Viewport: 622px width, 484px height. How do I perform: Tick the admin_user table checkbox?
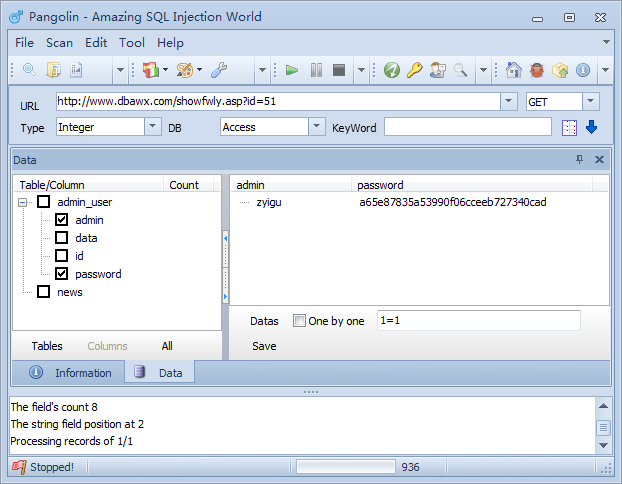tap(44, 202)
